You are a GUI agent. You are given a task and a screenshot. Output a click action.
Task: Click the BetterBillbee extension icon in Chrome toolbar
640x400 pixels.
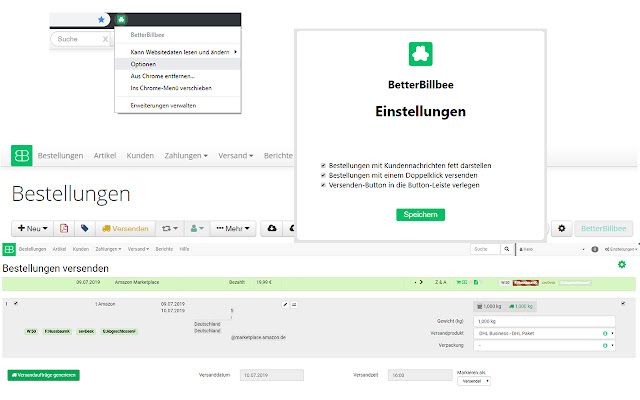(x=121, y=19)
